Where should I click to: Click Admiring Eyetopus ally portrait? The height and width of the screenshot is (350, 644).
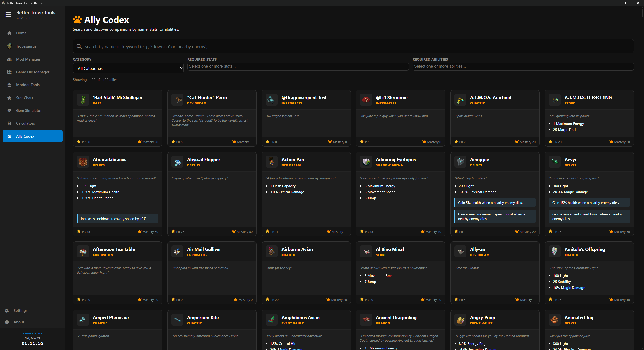click(366, 162)
